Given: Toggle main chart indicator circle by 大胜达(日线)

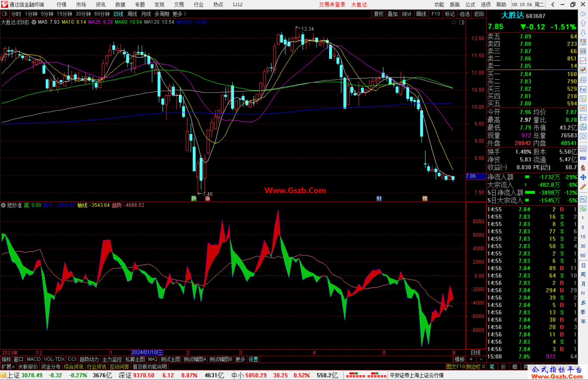Looking at the screenshot, I should pyautogui.click(x=34, y=22).
